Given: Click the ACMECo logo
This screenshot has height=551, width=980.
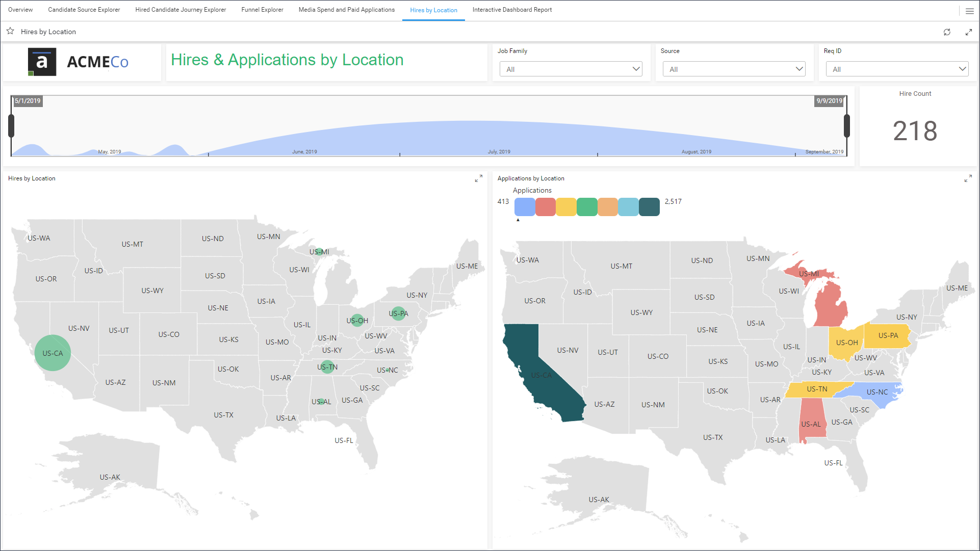Looking at the screenshot, I should pyautogui.click(x=79, y=62).
